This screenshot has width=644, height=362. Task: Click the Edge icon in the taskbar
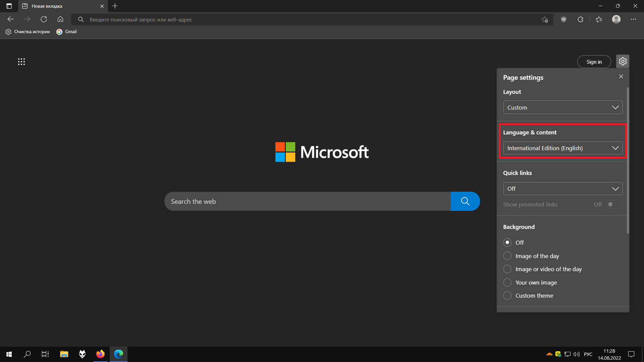(x=118, y=354)
